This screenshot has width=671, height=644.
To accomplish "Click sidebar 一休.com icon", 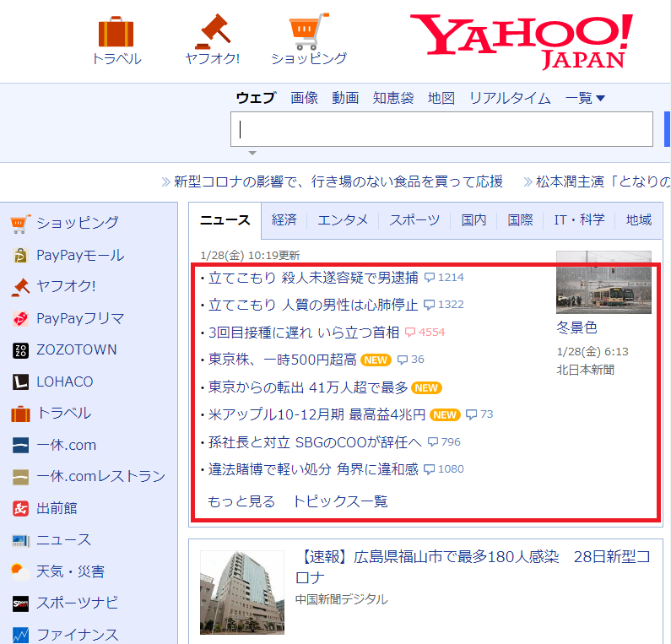I will (x=20, y=446).
